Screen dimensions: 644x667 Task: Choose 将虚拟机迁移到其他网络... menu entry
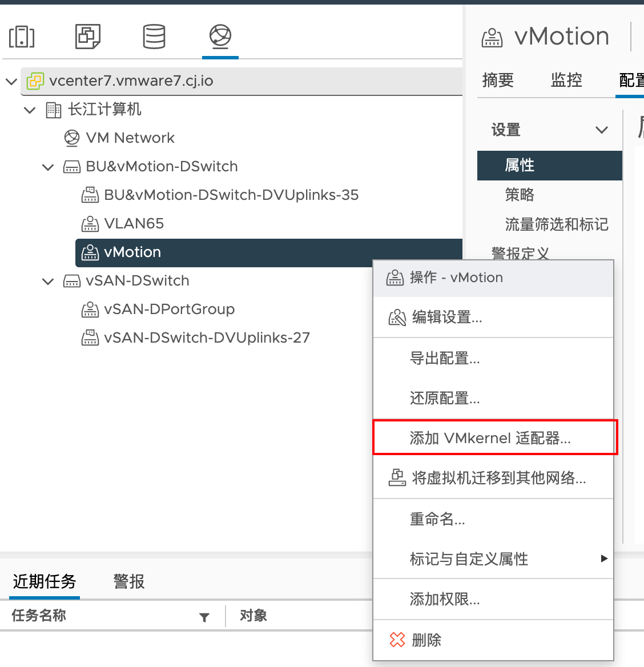click(x=493, y=478)
